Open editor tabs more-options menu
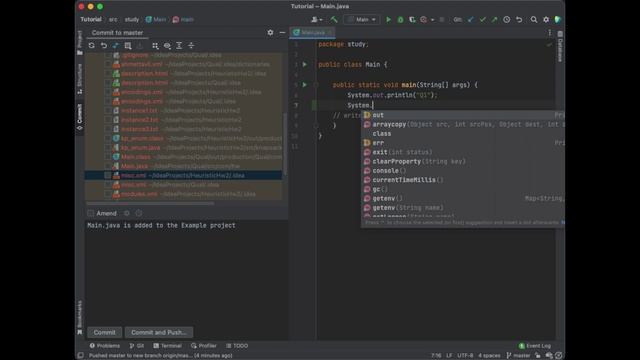 (549, 33)
